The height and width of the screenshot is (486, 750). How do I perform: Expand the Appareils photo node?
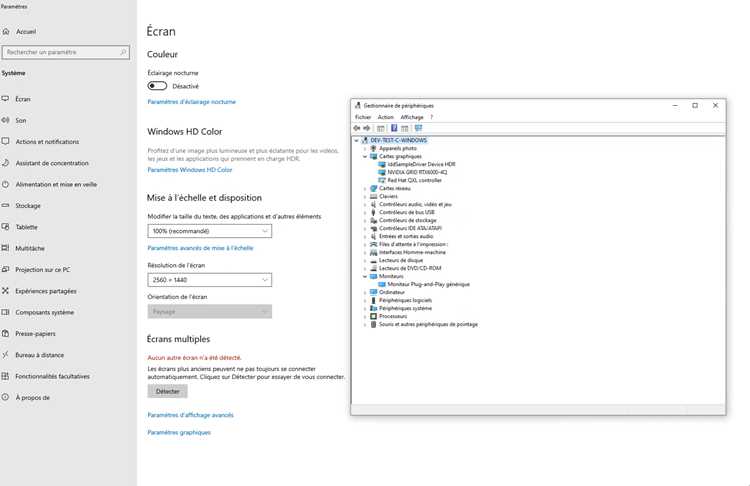pos(365,149)
